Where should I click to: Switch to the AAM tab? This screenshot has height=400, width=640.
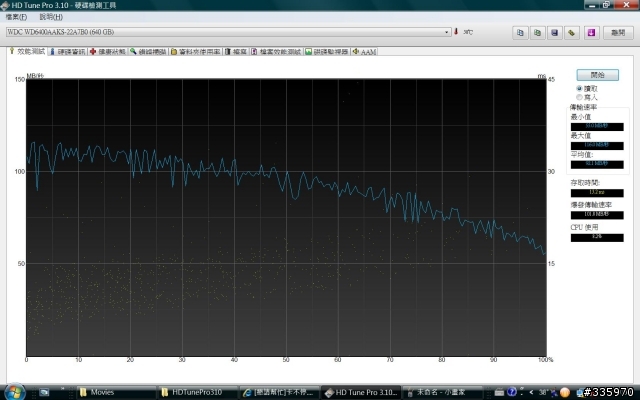(x=364, y=52)
